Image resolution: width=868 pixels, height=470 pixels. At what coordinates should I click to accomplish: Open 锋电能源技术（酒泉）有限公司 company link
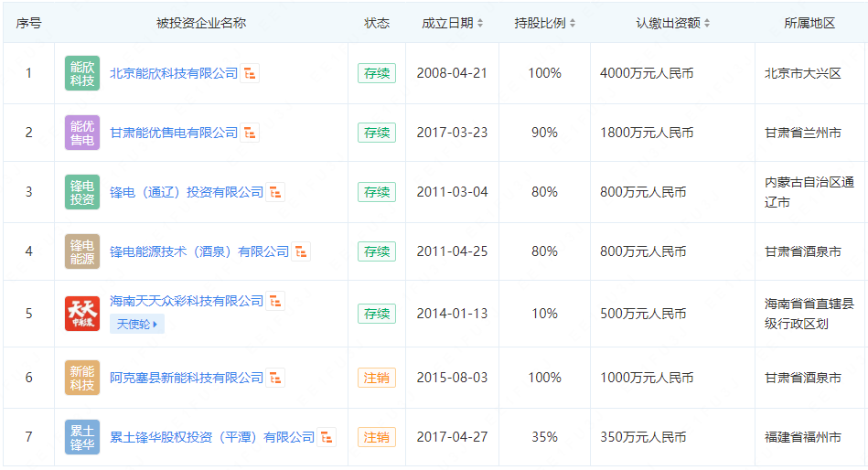(199, 251)
